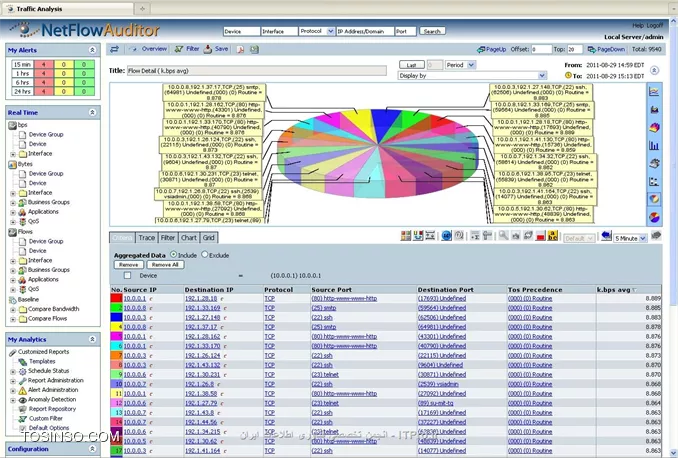Screen dimensions: 678x458
Task: Select the line chart type icon
Action: pos(654,92)
